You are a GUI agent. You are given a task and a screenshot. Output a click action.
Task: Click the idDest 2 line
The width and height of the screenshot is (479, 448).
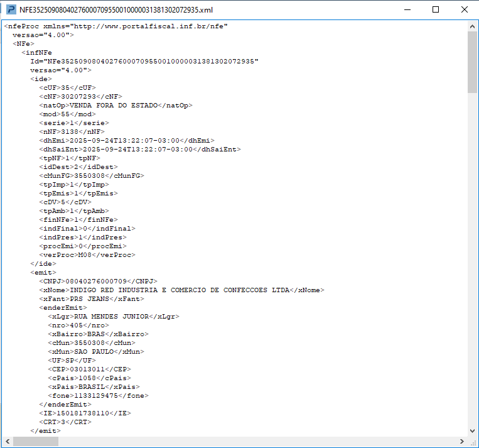78,167
